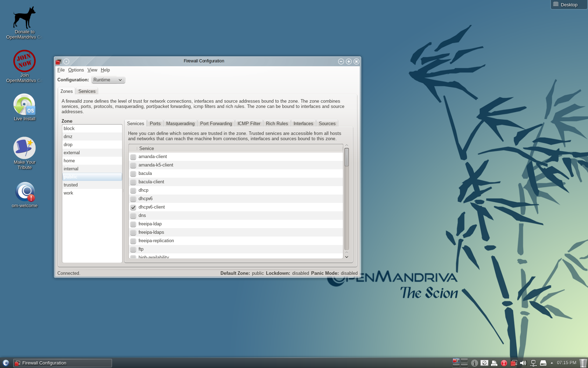Open the trash icon in the taskbar
588x368 pixels.
click(x=583, y=363)
